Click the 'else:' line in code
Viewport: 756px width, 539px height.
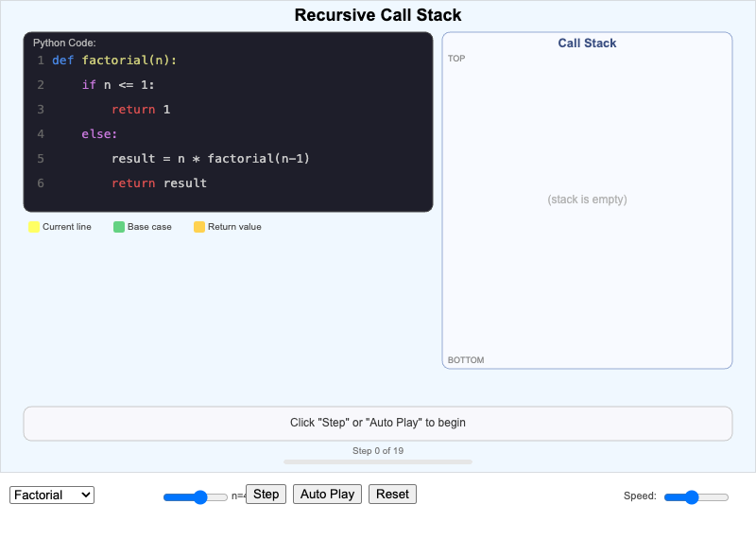99,134
